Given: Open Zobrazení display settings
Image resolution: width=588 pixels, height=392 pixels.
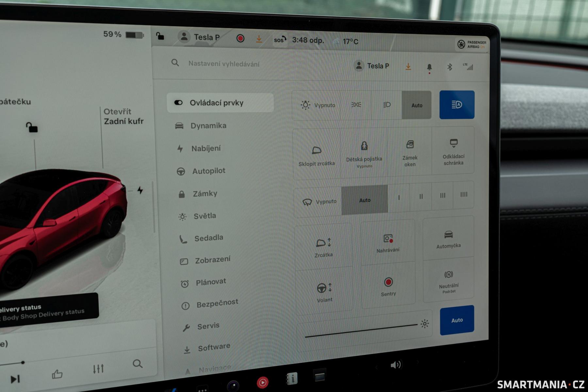Looking at the screenshot, I should point(205,260).
